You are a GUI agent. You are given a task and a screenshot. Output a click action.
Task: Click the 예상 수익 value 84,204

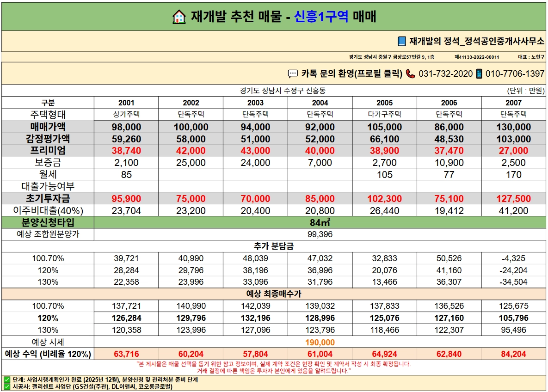[x=513, y=354]
